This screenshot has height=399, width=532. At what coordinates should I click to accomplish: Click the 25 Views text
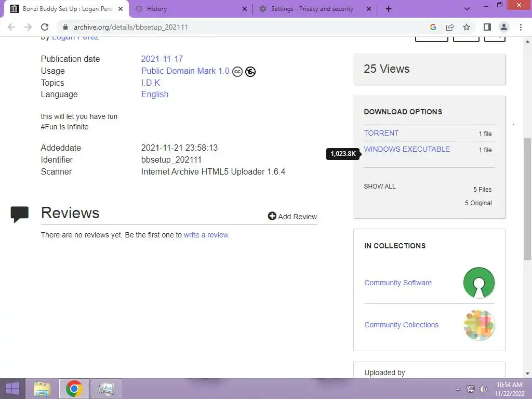pos(387,69)
